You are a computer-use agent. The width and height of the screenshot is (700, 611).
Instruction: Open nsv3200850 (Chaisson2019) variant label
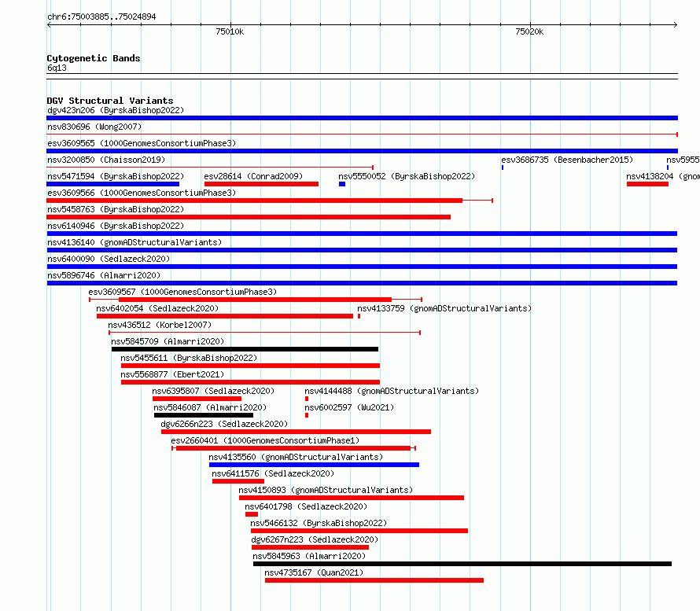pos(106,160)
